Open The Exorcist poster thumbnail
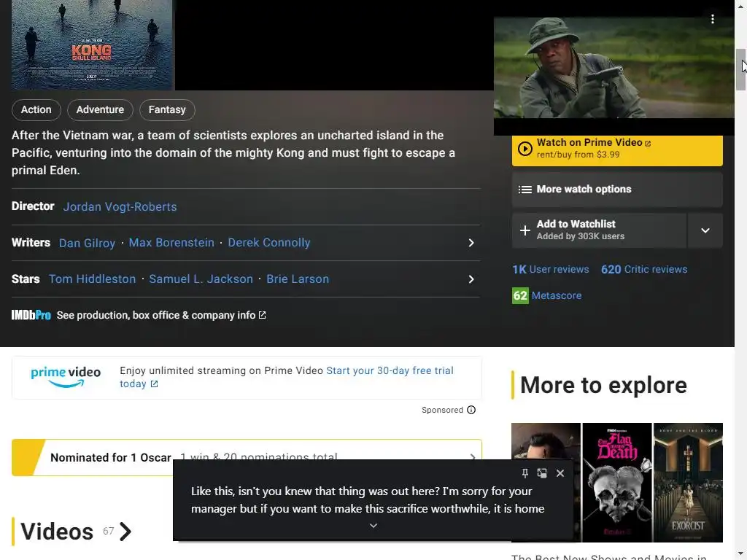The height and width of the screenshot is (560, 747). 688,483
